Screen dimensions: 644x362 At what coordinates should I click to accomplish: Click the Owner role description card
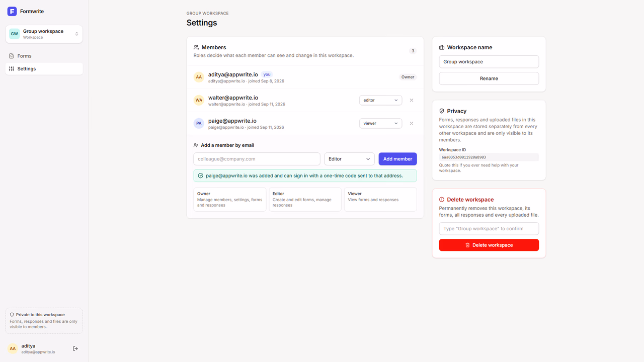pos(230,200)
